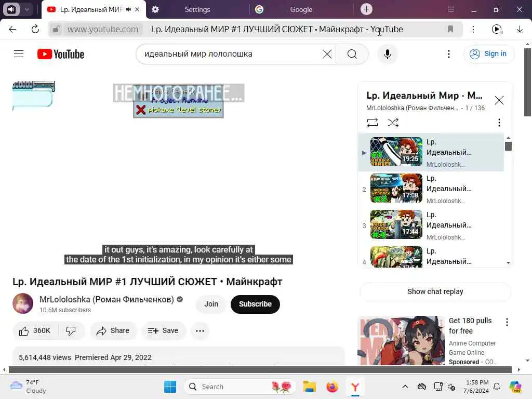Run the search with the magnifier button

click(352, 54)
